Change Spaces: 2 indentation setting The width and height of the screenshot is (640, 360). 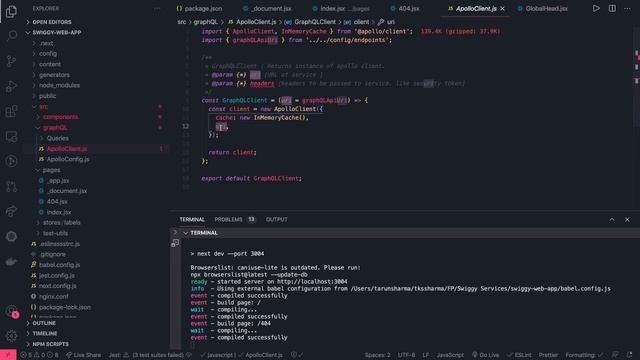click(378, 355)
